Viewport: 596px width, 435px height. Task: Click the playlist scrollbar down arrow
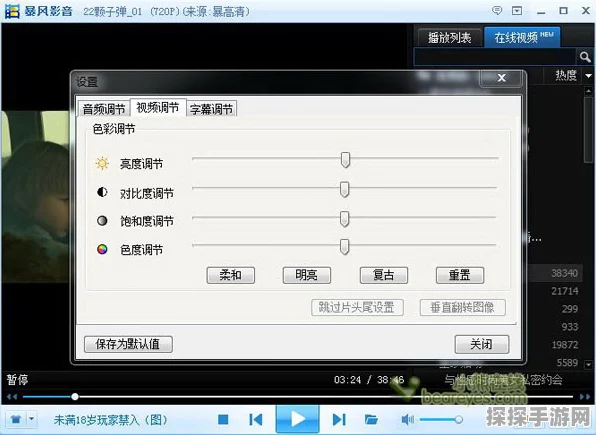(588, 364)
